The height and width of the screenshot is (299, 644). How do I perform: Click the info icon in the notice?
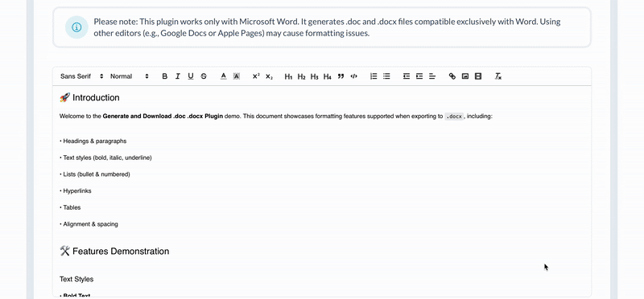(x=76, y=27)
